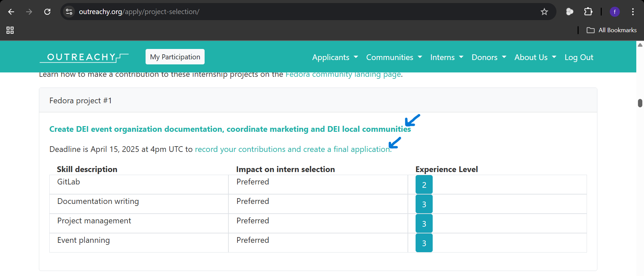Click the gray extension icon beside puzzle icon
644x276 pixels.
[570, 12]
